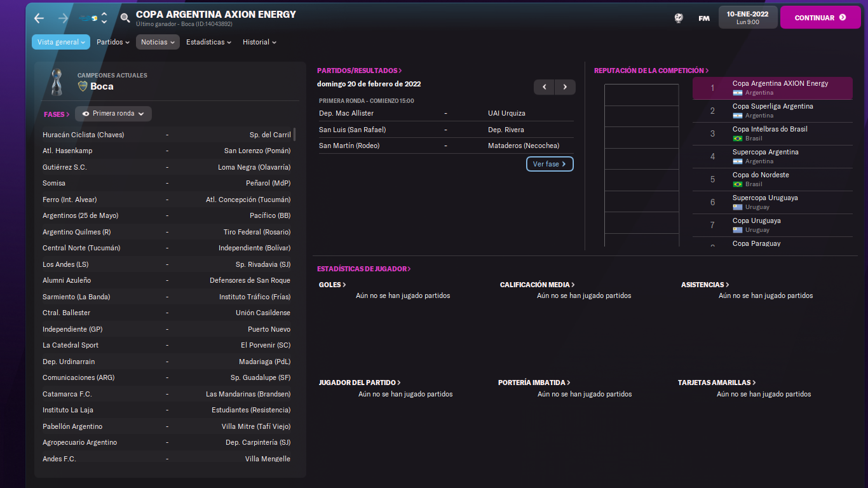Click San Lorenzo (Pomán) in fixtures
The width and height of the screenshot is (868, 488).
(257, 151)
